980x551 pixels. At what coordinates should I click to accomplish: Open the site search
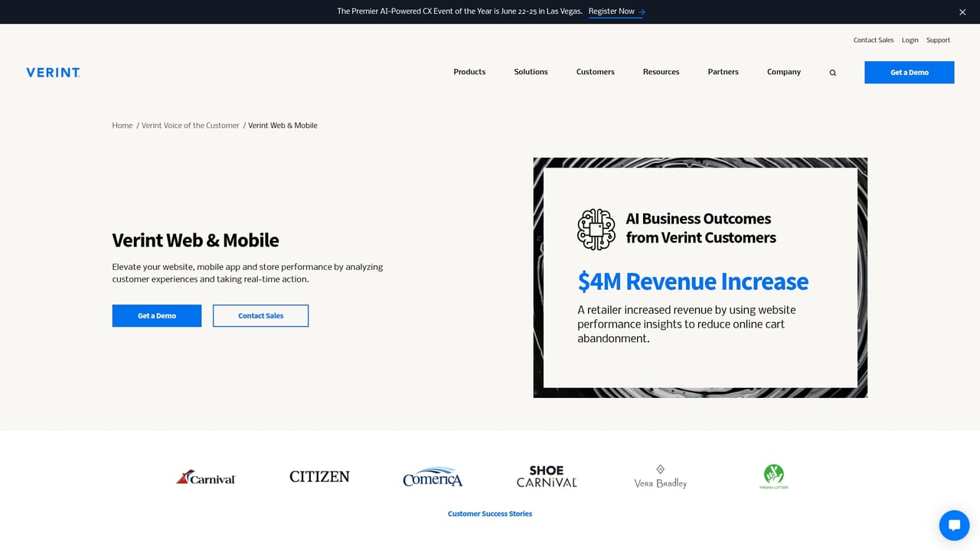point(832,72)
